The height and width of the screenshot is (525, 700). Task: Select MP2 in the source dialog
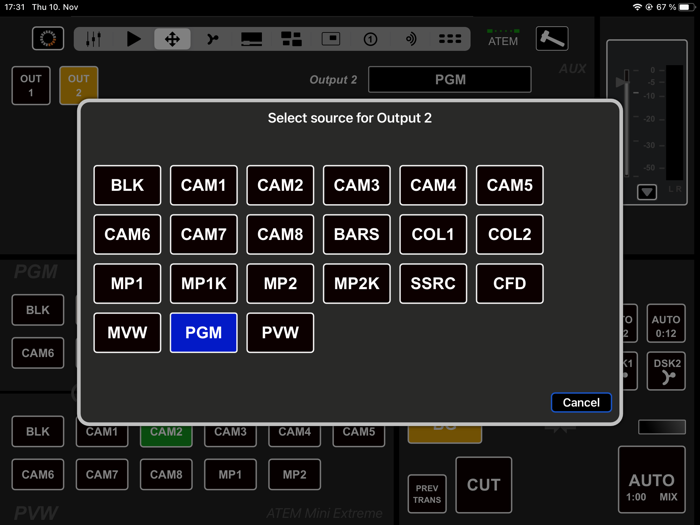coord(280,283)
